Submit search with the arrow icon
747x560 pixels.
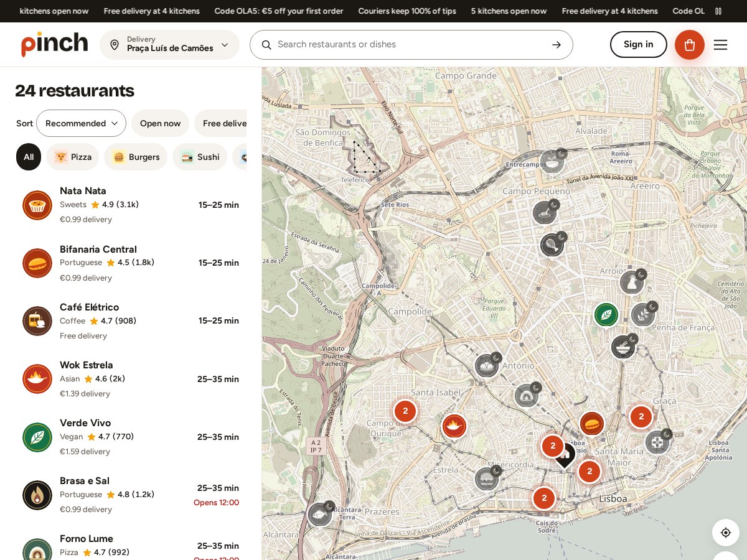[x=557, y=45]
